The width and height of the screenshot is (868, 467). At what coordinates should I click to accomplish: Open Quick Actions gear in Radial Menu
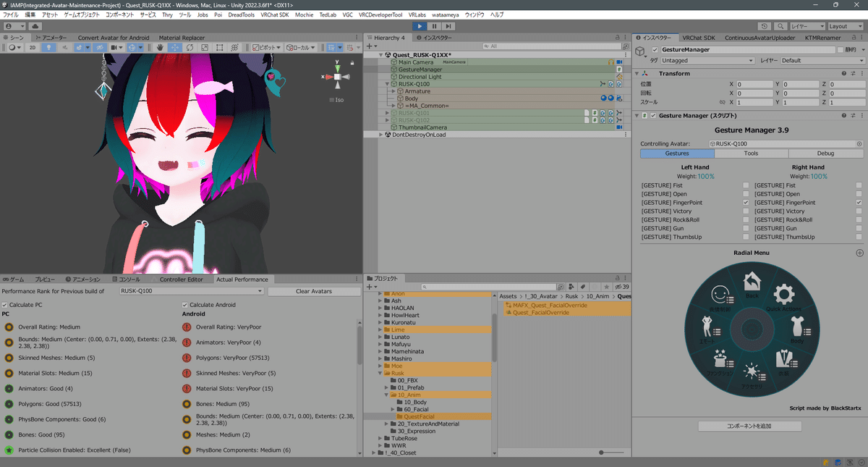point(784,295)
